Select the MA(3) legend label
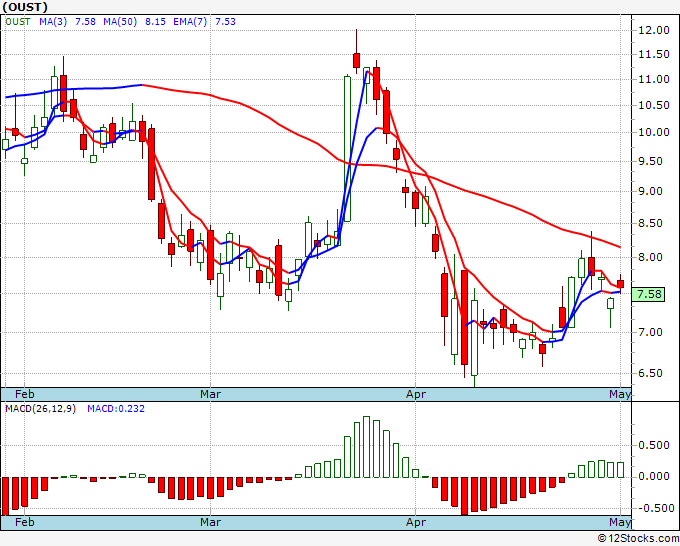 point(53,22)
